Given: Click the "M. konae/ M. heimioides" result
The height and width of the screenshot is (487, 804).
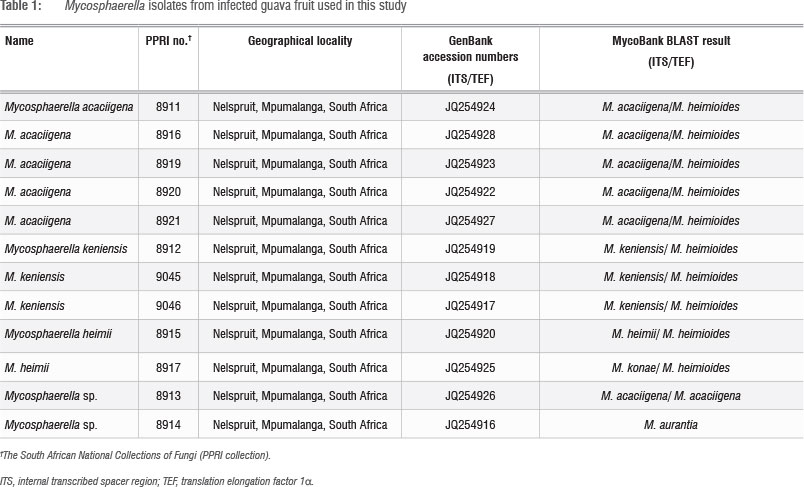Looking at the screenshot, I should pos(671,368).
